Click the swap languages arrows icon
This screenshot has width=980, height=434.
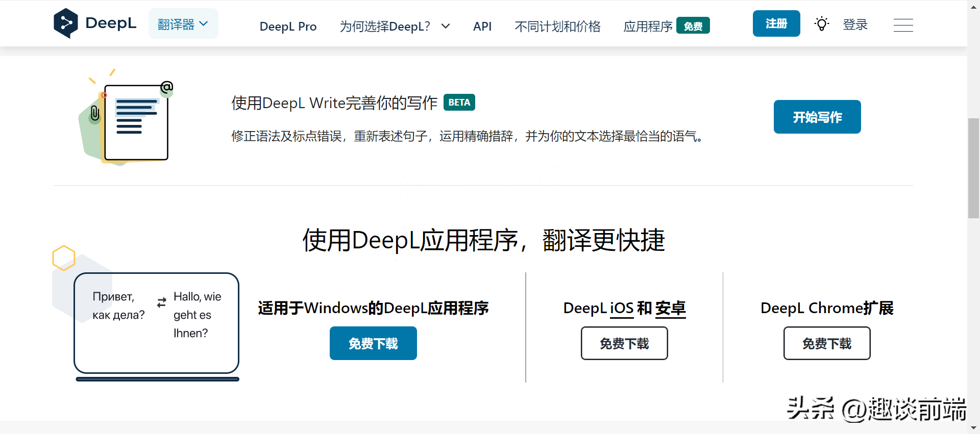[x=162, y=302]
